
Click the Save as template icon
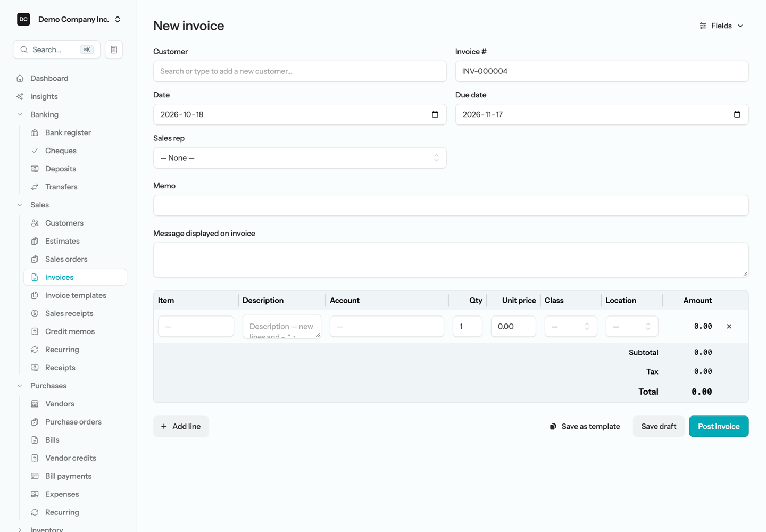(x=553, y=426)
